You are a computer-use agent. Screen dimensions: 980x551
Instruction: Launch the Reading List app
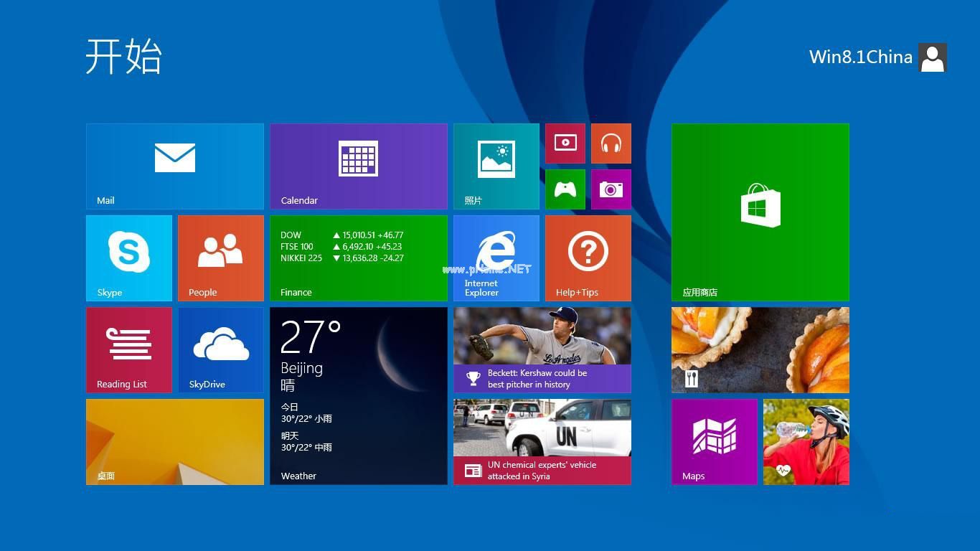tap(128, 349)
